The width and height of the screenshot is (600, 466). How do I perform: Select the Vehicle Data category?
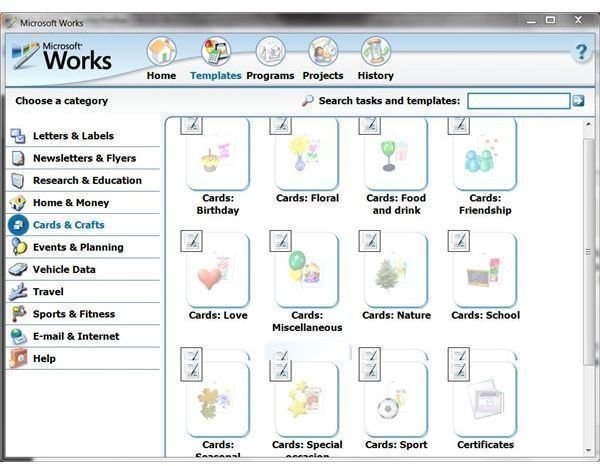click(x=64, y=269)
